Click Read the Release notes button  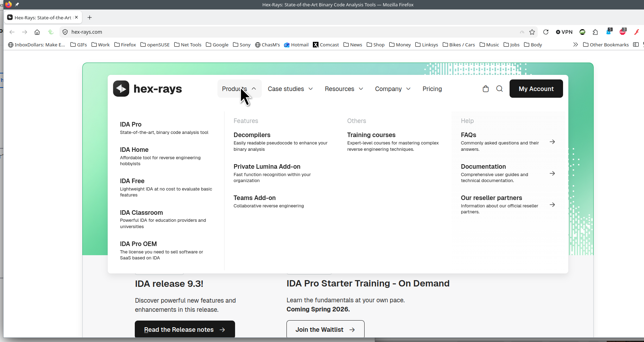click(x=185, y=329)
